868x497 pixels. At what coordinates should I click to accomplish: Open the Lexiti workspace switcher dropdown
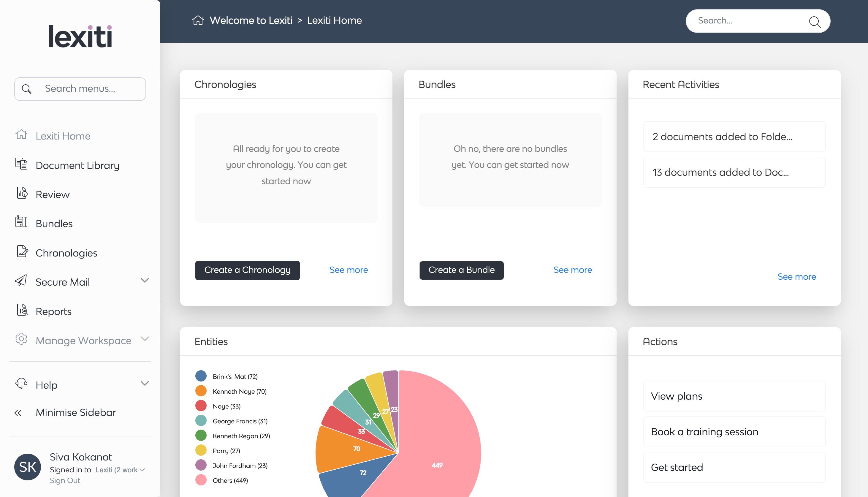tap(120, 470)
